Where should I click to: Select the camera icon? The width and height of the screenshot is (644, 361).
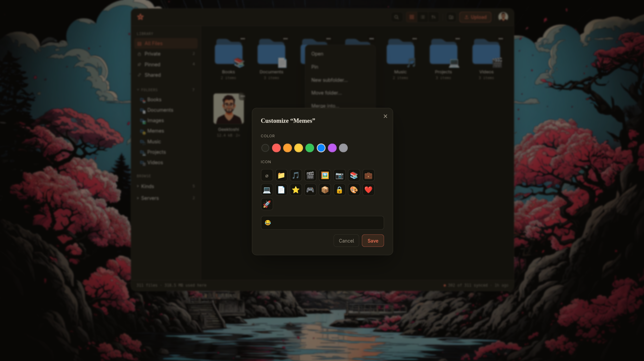(339, 175)
